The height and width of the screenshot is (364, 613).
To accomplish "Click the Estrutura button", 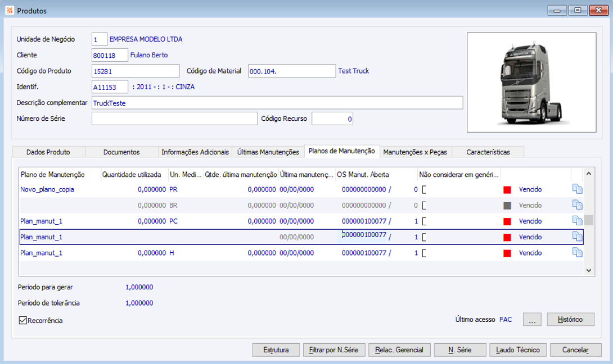I will 276,350.
